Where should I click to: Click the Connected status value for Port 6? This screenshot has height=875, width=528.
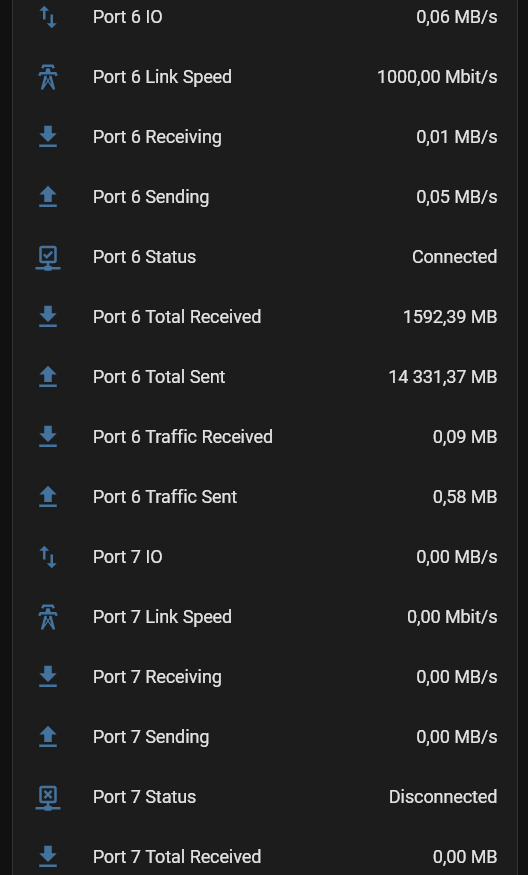pos(454,257)
